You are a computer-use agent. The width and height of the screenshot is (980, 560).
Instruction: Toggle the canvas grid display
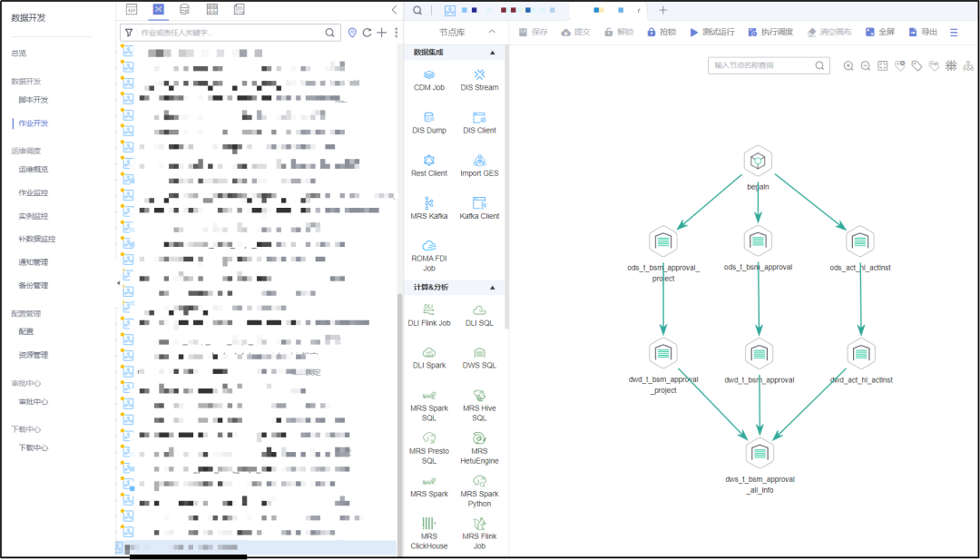pyautogui.click(x=951, y=66)
